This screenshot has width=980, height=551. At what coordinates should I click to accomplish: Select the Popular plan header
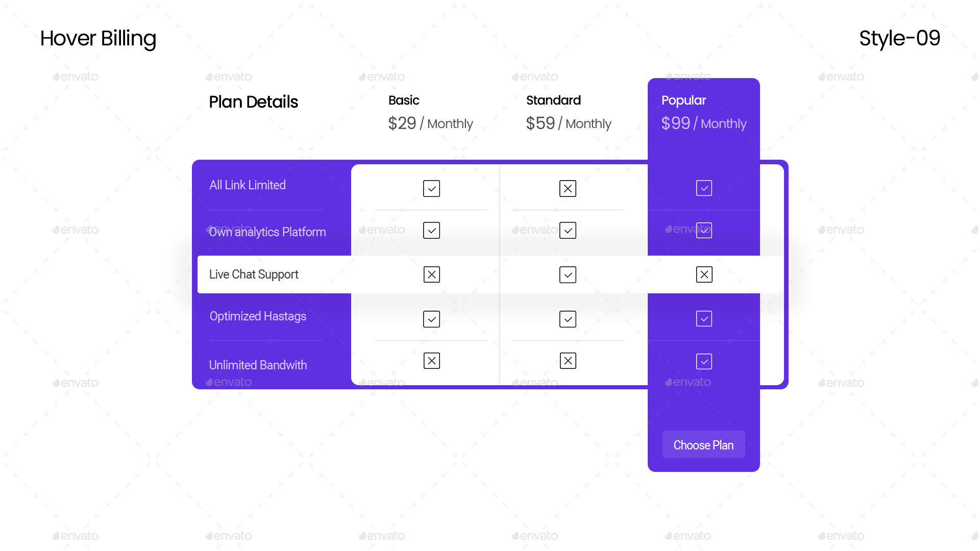tap(683, 101)
